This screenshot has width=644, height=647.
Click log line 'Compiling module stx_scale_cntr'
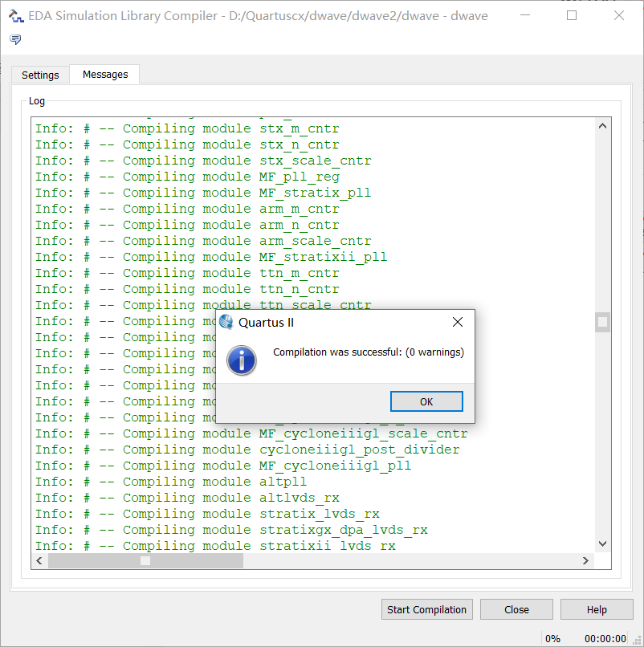pyautogui.click(x=203, y=161)
